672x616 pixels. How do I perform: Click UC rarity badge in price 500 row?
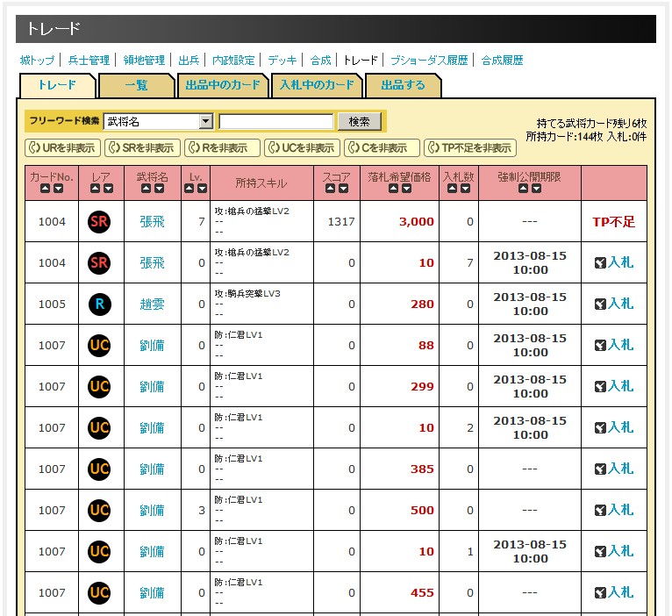tap(99, 510)
